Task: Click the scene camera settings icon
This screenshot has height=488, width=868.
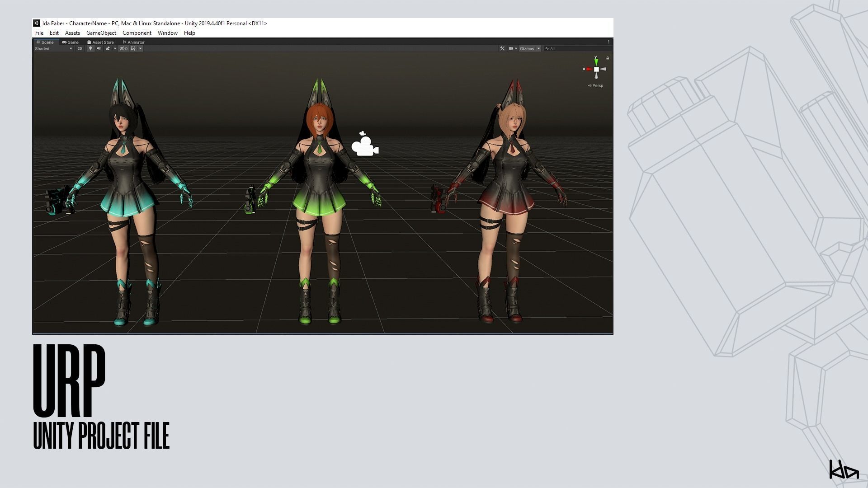Action: (x=511, y=48)
